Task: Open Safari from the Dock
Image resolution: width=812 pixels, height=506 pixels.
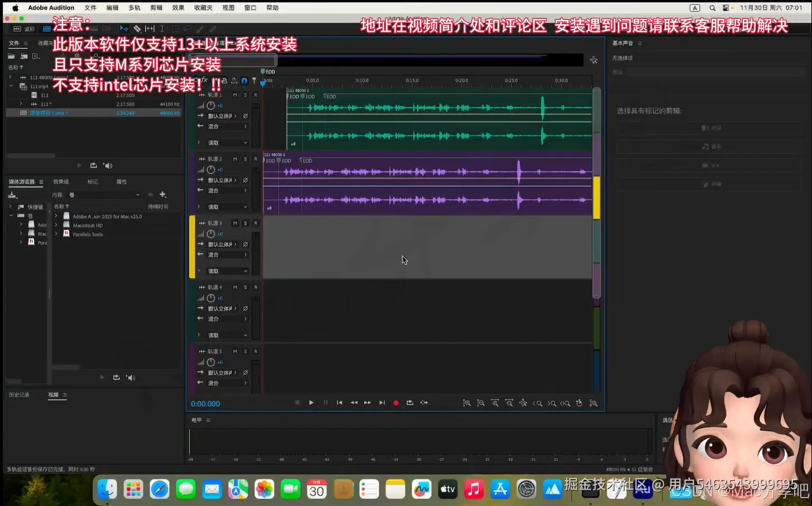Action: coord(159,490)
